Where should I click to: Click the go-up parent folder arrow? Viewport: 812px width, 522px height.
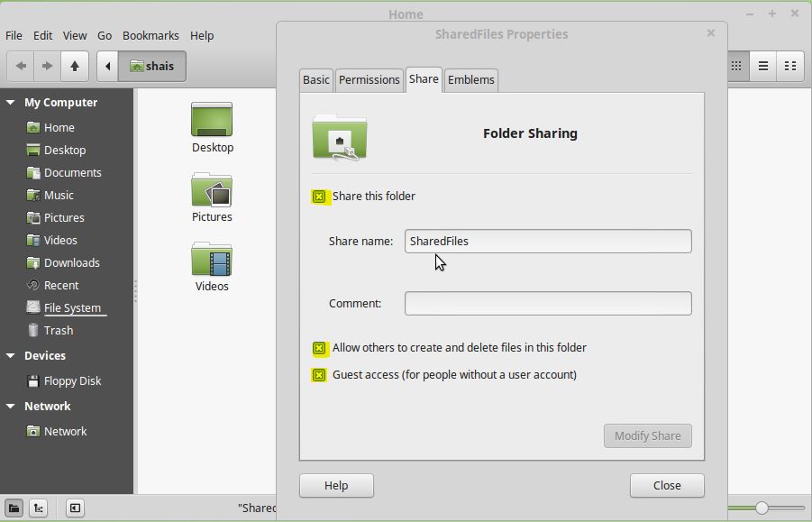coord(74,66)
